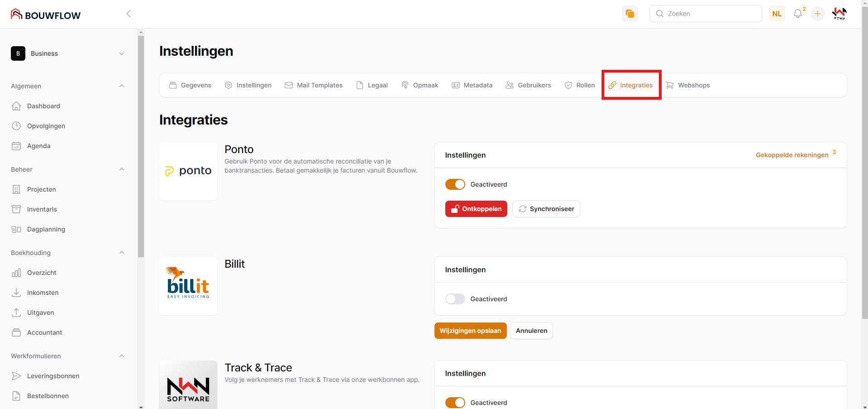Collapse sidebar with the back arrow
This screenshot has width=868, height=409.
(129, 14)
